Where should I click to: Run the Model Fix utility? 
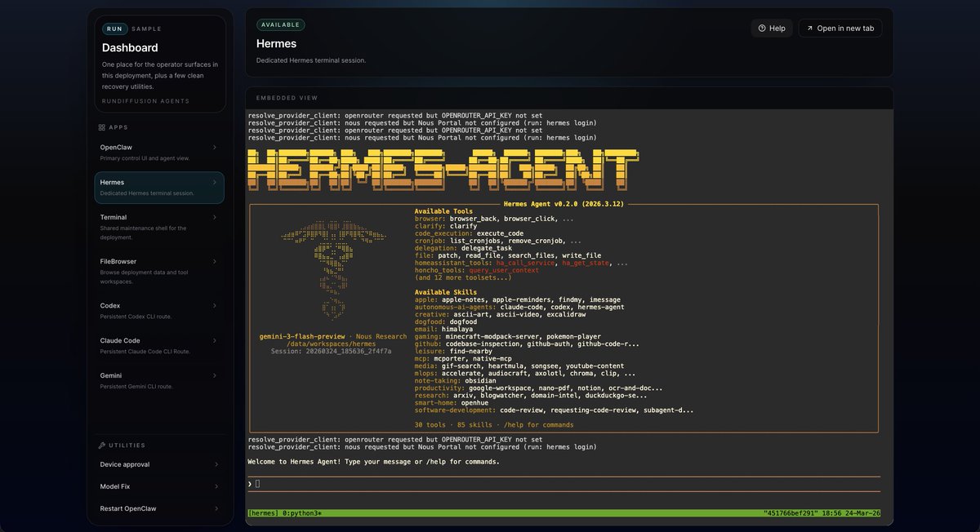click(x=159, y=486)
